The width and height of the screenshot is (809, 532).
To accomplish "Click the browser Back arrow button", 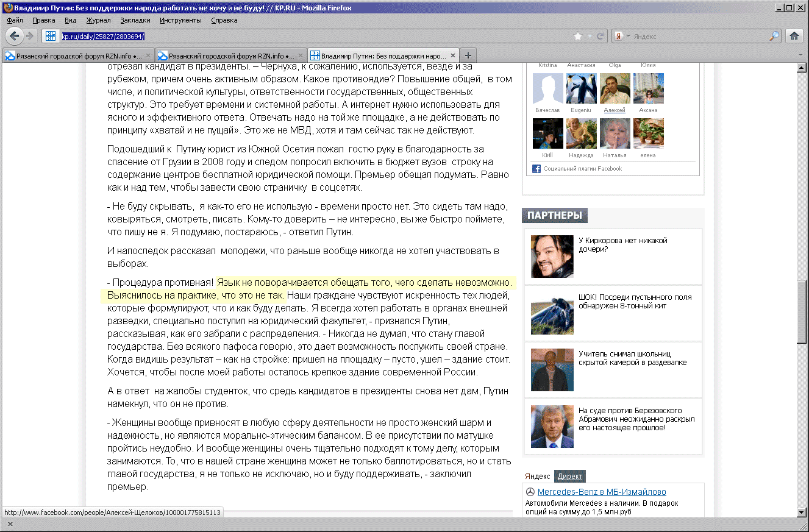I will coord(15,36).
